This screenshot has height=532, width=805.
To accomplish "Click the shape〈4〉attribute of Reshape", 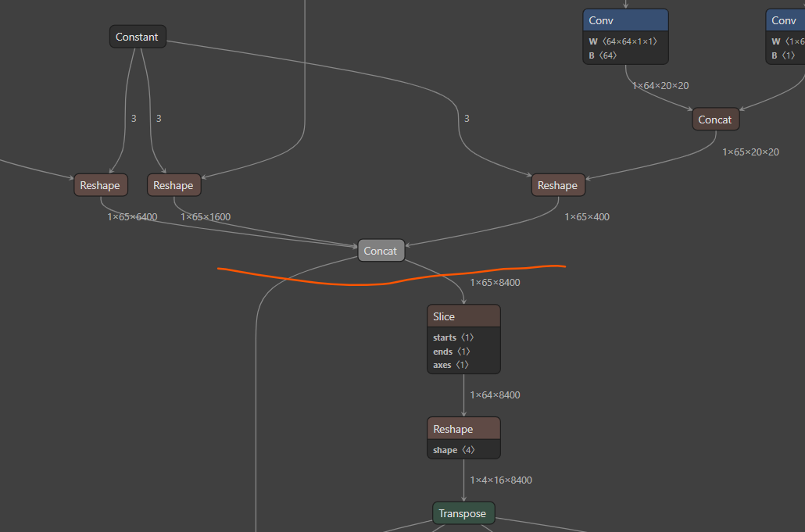I will (453, 450).
